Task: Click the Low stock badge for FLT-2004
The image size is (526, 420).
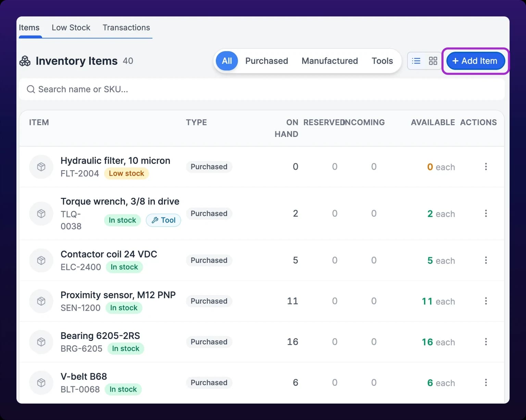Action: click(126, 174)
